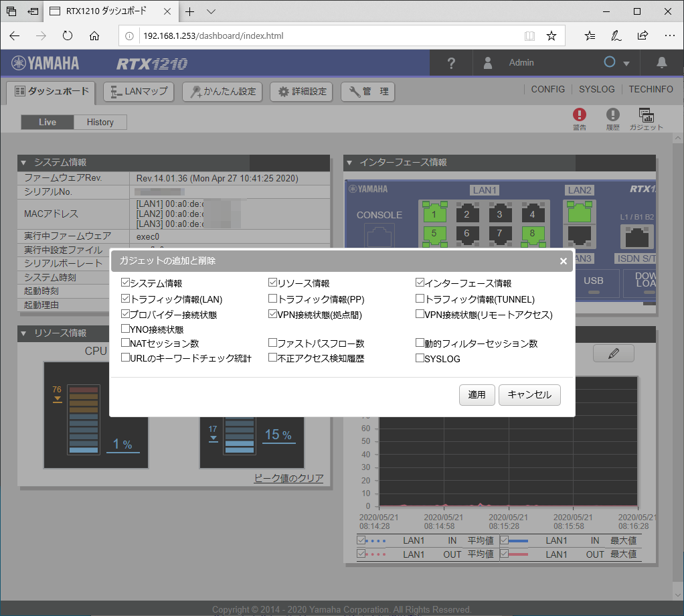Viewport: 684px width, 616px height.
Task: Collapse the システム情報 panel
Action: (x=23, y=163)
